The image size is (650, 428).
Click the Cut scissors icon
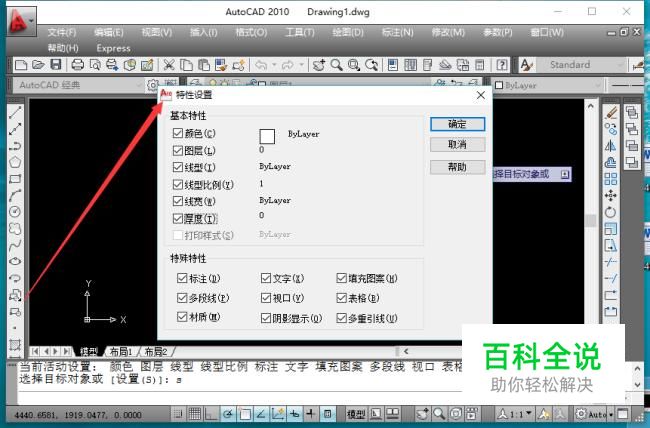click(x=169, y=65)
